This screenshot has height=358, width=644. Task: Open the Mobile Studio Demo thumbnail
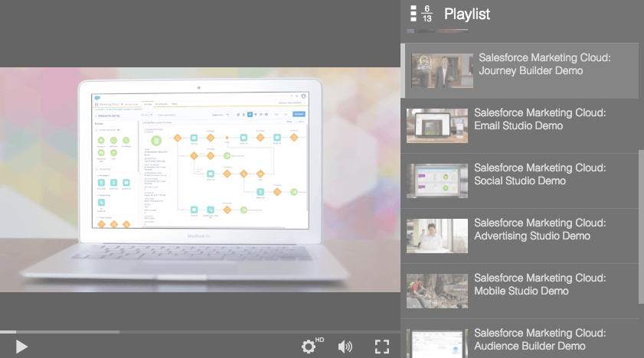point(436,291)
